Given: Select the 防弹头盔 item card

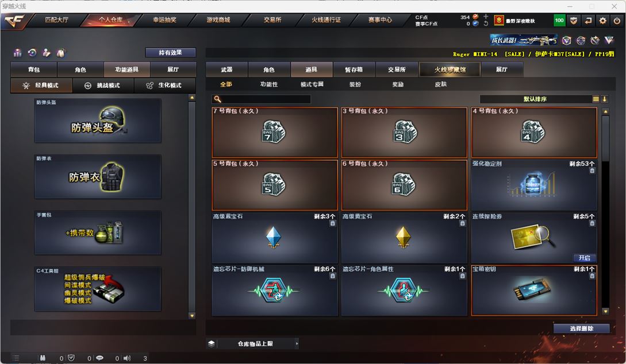Looking at the screenshot, I should (98, 121).
